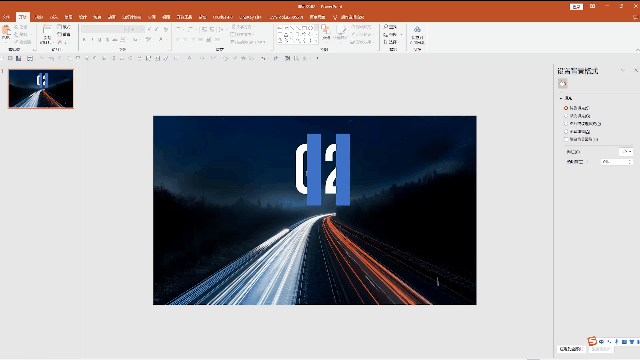This screenshot has width=640, height=360.
Task: Click increase indent icon
Action: [x=212, y=29]
